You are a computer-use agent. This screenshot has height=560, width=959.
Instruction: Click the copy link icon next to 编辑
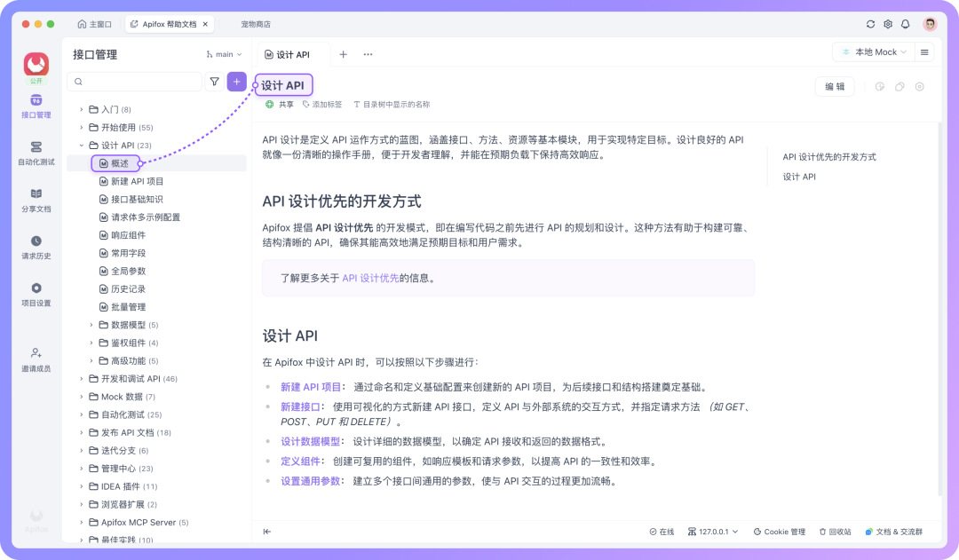pos(900,87)
